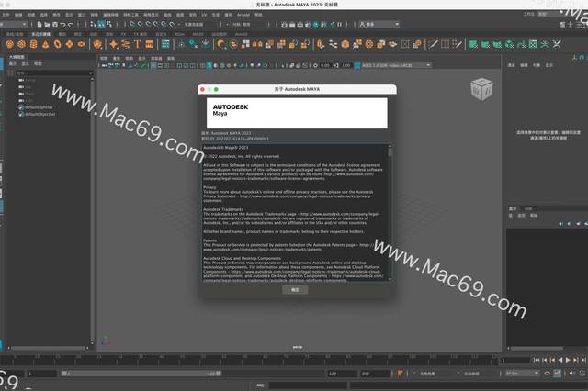Click the first snap magnet icon
Image resolution: width=588 pixels, height=391 pixels.
(x=132, y=25)
